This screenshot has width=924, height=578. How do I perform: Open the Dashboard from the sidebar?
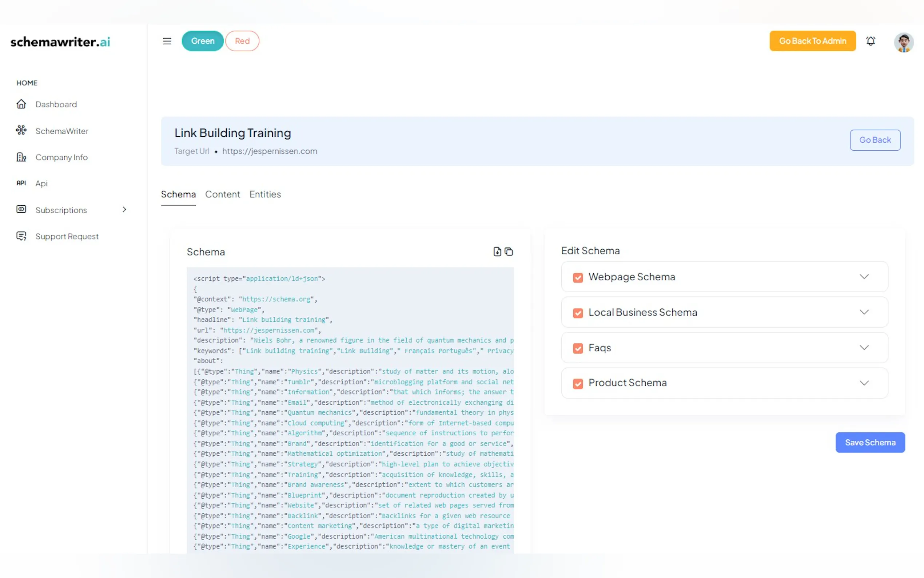(x=56, y=104)
